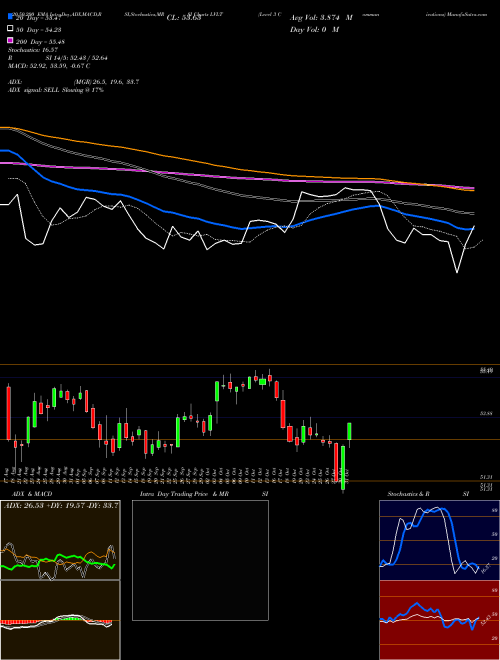Click the 'ADX: 26.53 +DY: 19.57 -DY: 33.7' header
The width and height of the screenshot is (500, 660).
pyautogui.click(x=61, y=505)
